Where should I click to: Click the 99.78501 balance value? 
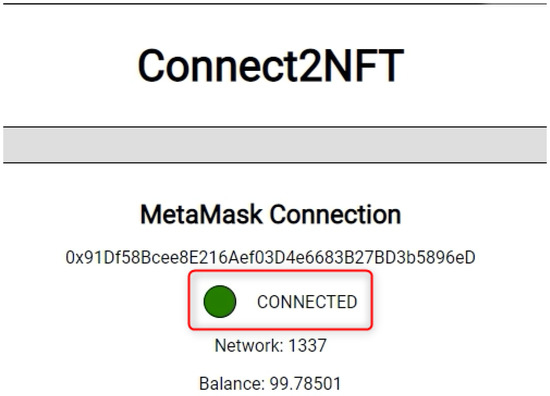(x=305, y=383)
